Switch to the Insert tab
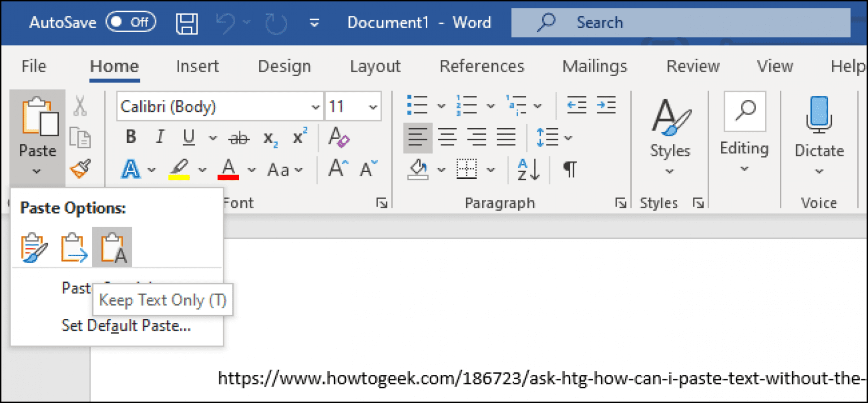Image resolution: width=868 pixels, height=403 pixels. [x=197, y=66]
